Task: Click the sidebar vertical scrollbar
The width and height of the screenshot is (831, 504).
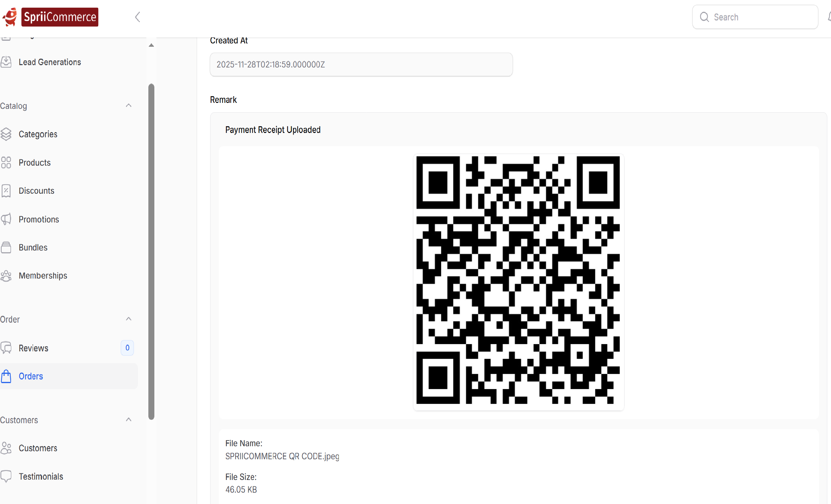Action: click(151, 251)
